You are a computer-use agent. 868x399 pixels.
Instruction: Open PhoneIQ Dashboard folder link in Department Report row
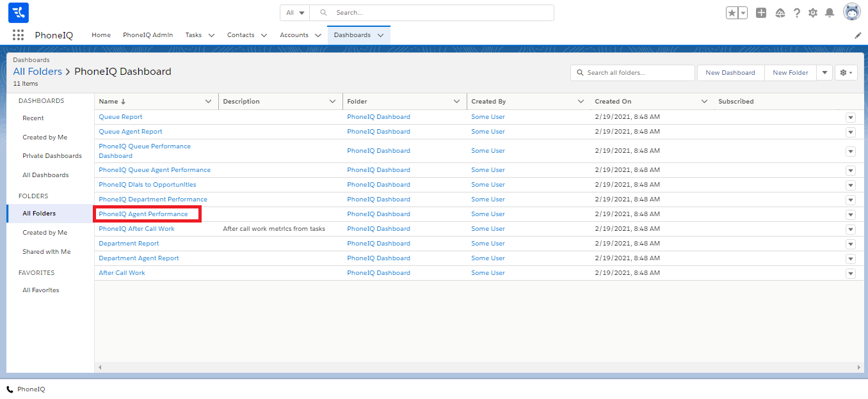(x=378, y=244)
